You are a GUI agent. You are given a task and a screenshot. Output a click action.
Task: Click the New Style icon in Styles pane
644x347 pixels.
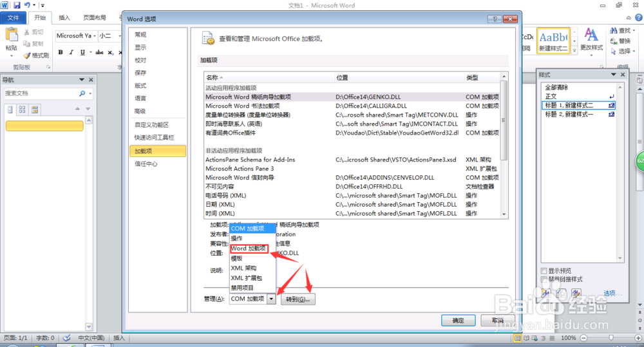click(x=546, y=293)
